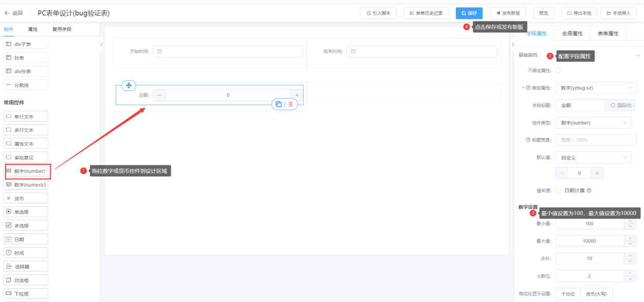Click help icon next to 日期计算
Screen dimensions: 644x302
pyautogui.click(x=589, y=191)
